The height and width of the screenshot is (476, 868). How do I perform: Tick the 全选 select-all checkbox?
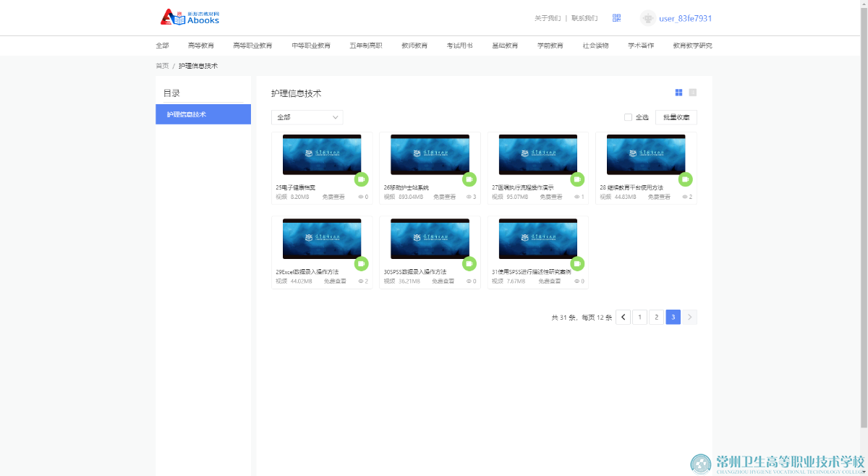click(628, 117)
